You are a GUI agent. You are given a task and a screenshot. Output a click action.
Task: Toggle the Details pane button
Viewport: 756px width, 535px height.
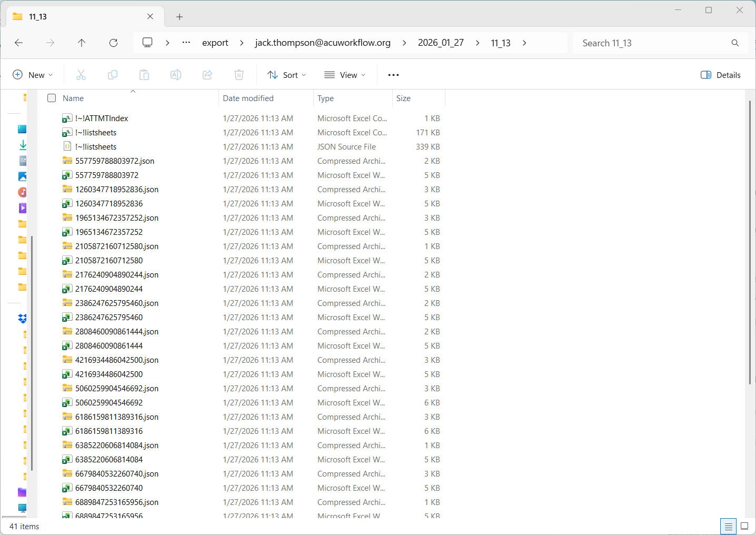point(721,75)
